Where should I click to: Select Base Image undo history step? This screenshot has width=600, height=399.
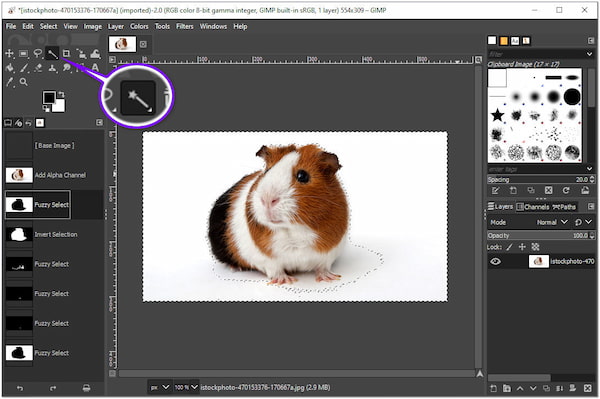[x=54, y=145]
